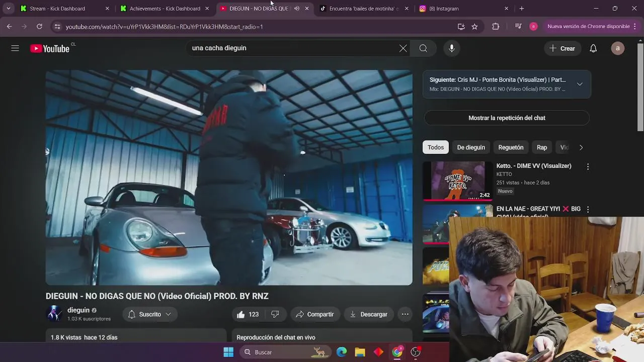Image resolution: width=644 pixels, height=362 pixels.
Task: Open Chrome three-dot menu
Action: pyautogui.click(x=635, y=26)
